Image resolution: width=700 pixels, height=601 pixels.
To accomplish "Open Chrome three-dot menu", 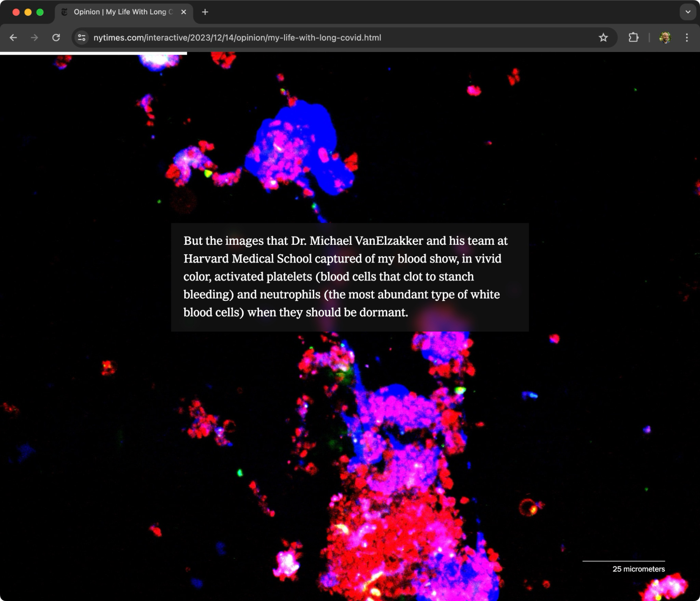I will point(687,37).
